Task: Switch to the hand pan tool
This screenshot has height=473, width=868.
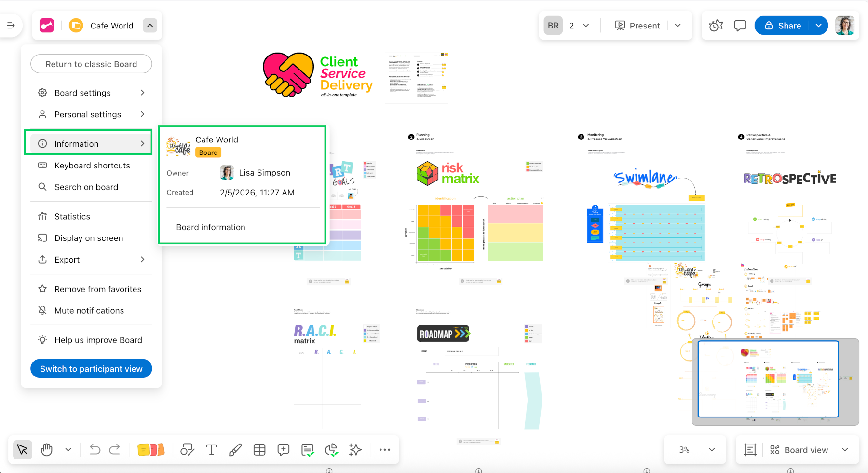Action: 47,449
